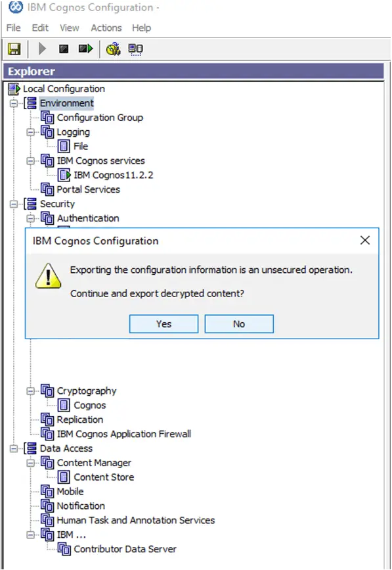Open the View menu
Image resolution: width=392 pixels, height=570 pixels.
coord(70,28)
